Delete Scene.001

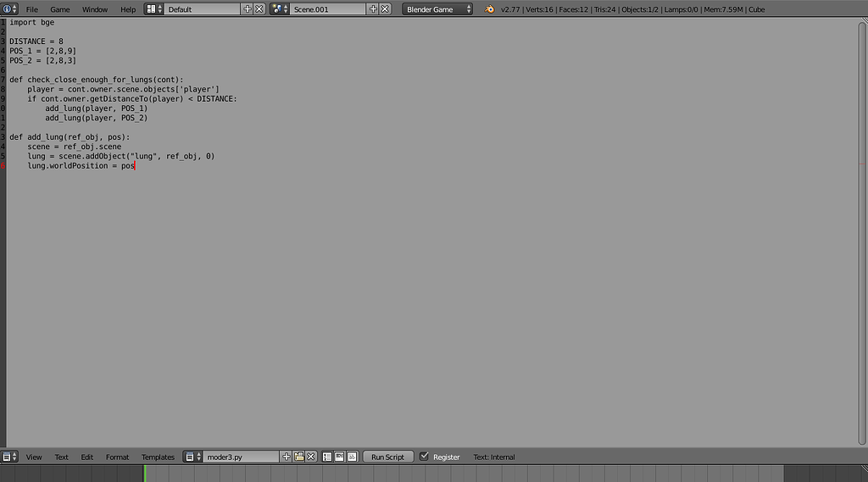point(385,9)
